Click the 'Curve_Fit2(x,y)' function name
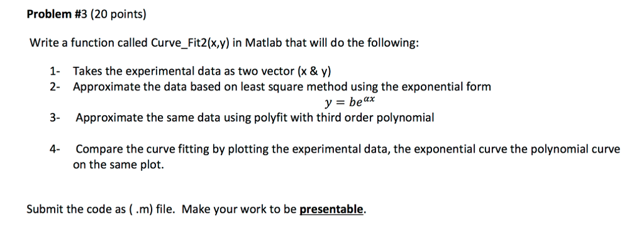The image size is (644, 235). (190, 43)
